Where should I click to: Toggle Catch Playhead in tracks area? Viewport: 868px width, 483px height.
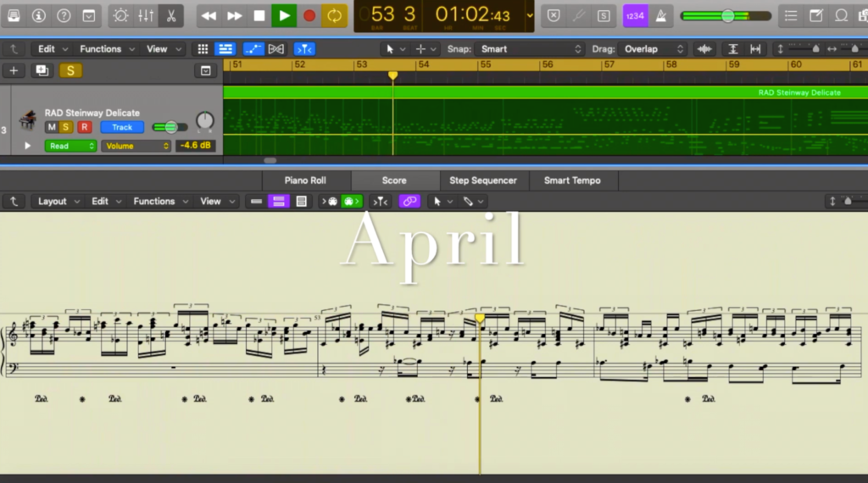click(304, 49)
